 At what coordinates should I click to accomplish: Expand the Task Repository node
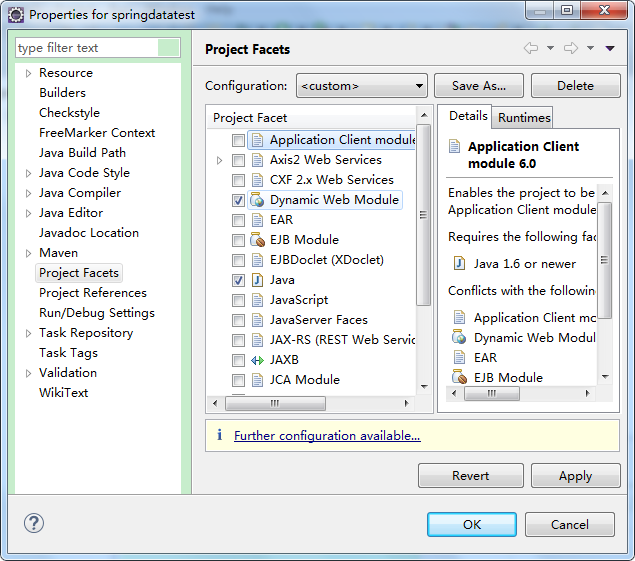coord(28,333)
